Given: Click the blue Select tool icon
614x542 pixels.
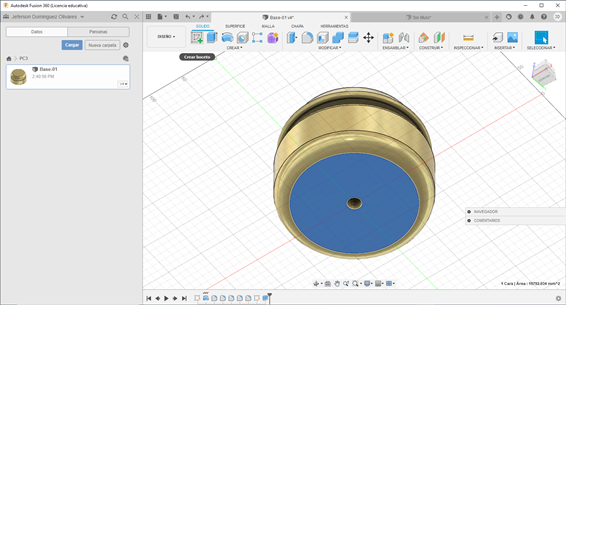Looking at the screenshot, I should click(541, 38).
